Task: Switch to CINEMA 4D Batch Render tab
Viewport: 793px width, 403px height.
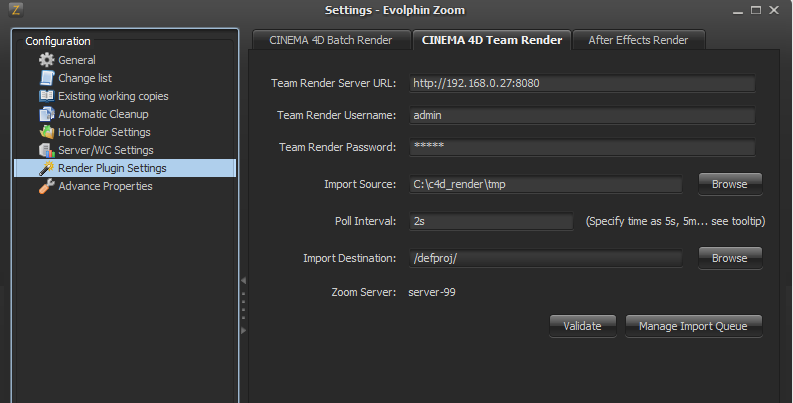Action: coord(331,40)
